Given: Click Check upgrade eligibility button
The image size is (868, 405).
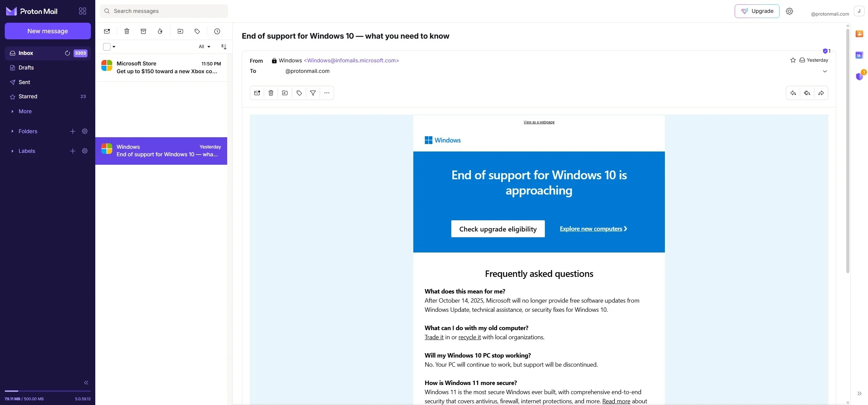Looking at the screenshot, I should pyautogui.click(x=498, y=228).
